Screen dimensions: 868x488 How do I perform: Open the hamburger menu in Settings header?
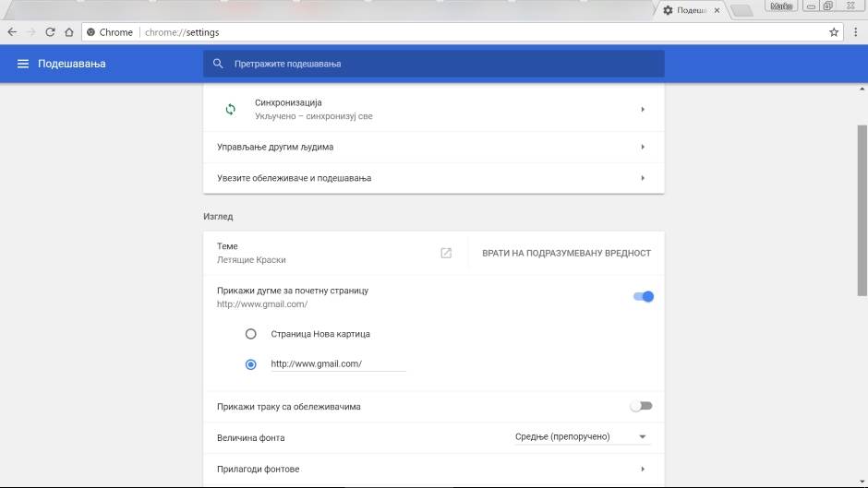click(x=23, y=64)
